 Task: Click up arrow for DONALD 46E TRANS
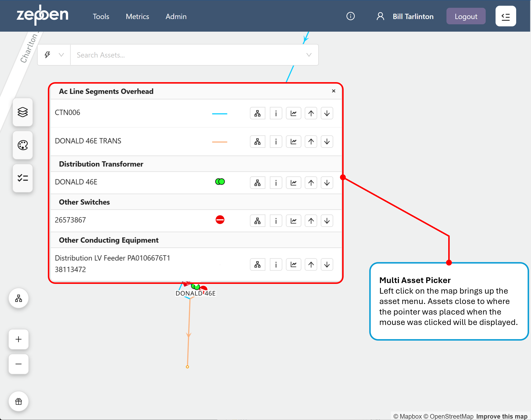click(x=311, y=142)
